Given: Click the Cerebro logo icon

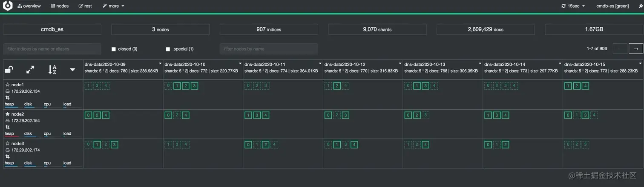Looking at the screenshot, I should coord(8,6).
